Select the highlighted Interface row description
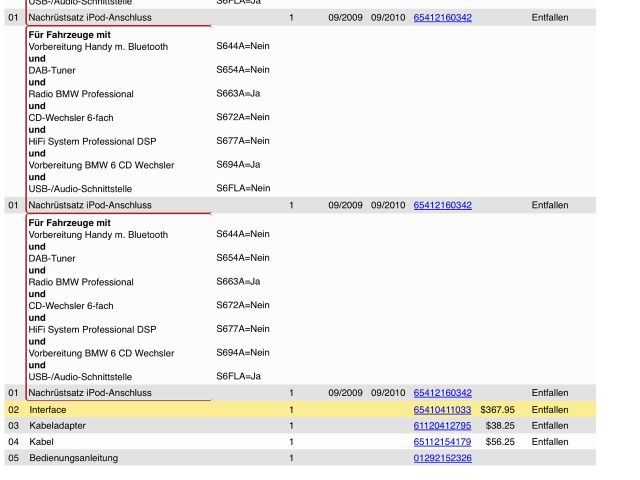 click(50, 410)
